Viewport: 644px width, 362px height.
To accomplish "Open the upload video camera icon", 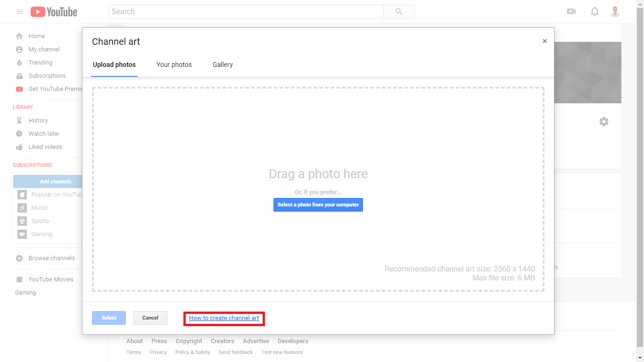I will click(x=571, y=12).
